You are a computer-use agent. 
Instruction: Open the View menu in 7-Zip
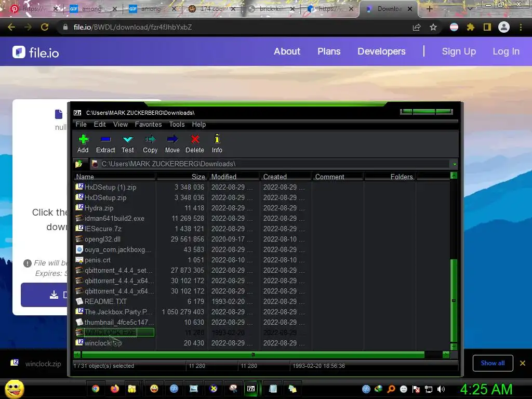[x=121, y=125]
